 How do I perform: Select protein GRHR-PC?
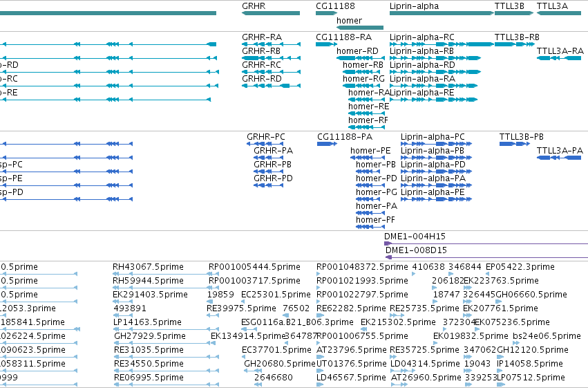point(266,137)
